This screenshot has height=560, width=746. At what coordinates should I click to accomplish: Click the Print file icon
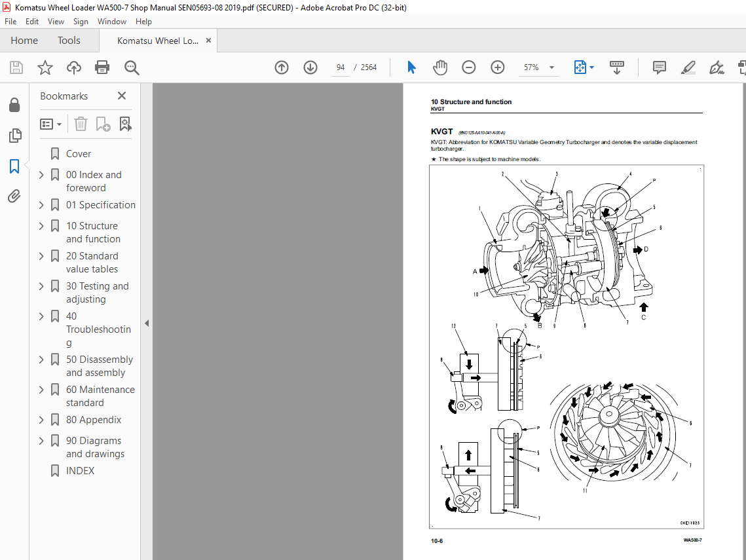click(x=102, y=67)
